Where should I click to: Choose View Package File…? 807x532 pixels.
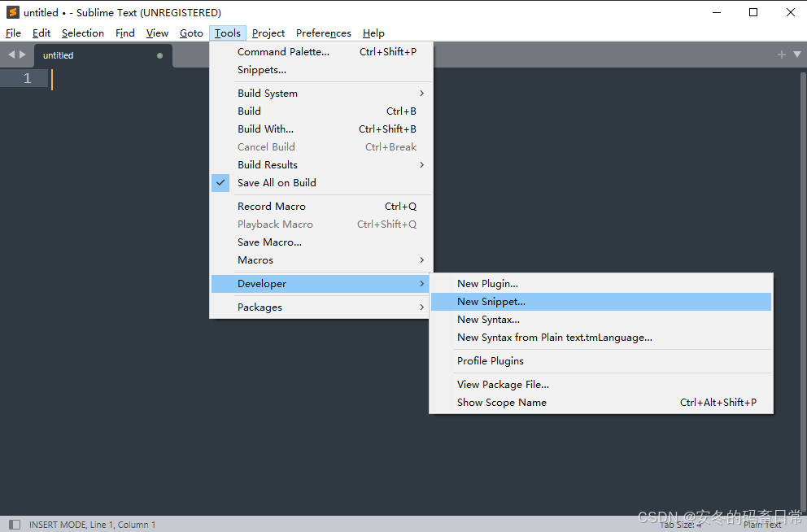tap(601, 384)
